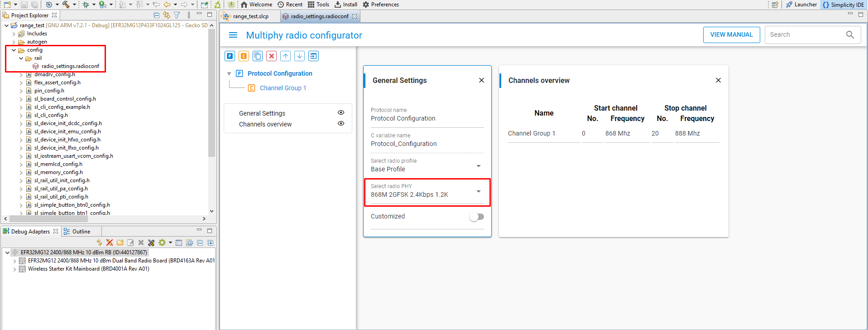
Task: Click the search magnifier icon
Action: coord(850,34)
